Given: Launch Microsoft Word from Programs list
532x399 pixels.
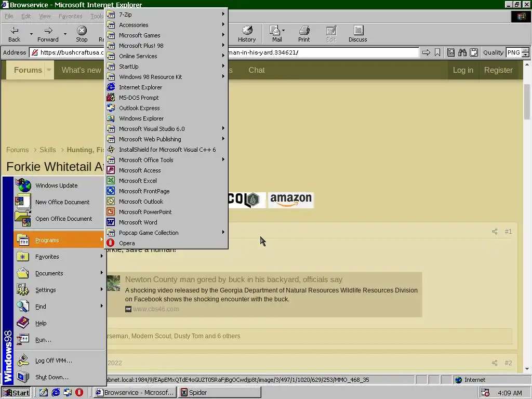Looking at the screenshot, I should [x=166, y=222].
